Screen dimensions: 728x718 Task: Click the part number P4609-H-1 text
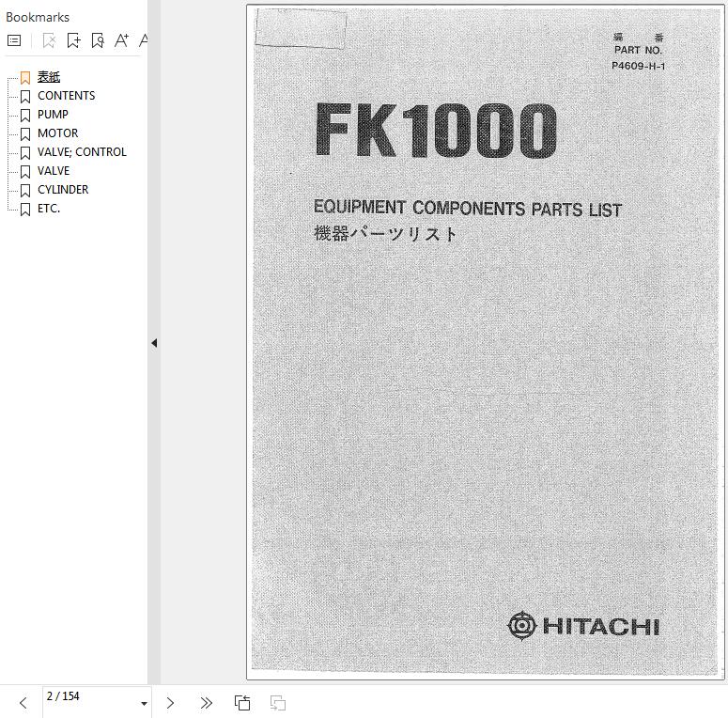click(x=639, y=66)
